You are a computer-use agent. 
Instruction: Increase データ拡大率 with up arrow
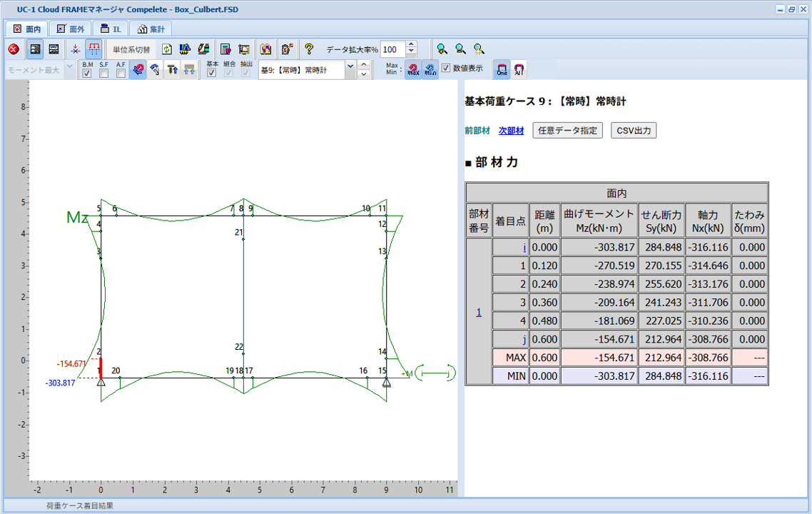tap(411, 45)
